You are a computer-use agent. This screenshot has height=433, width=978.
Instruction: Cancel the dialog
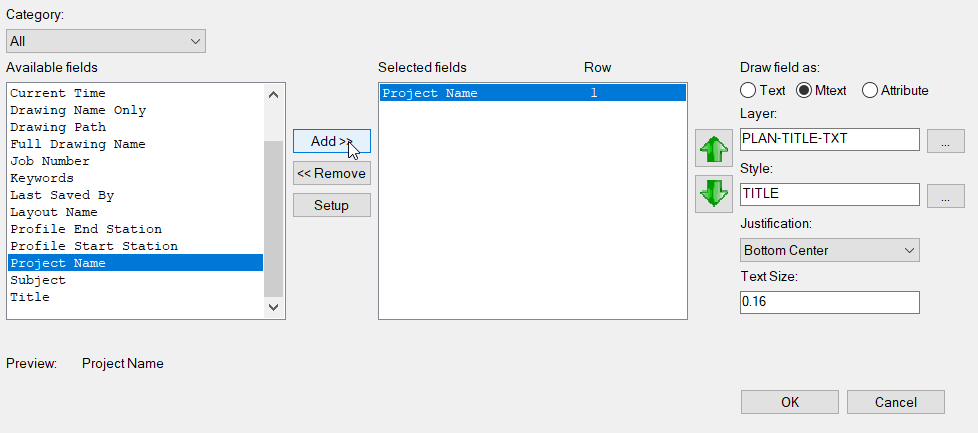click(896, 402)
